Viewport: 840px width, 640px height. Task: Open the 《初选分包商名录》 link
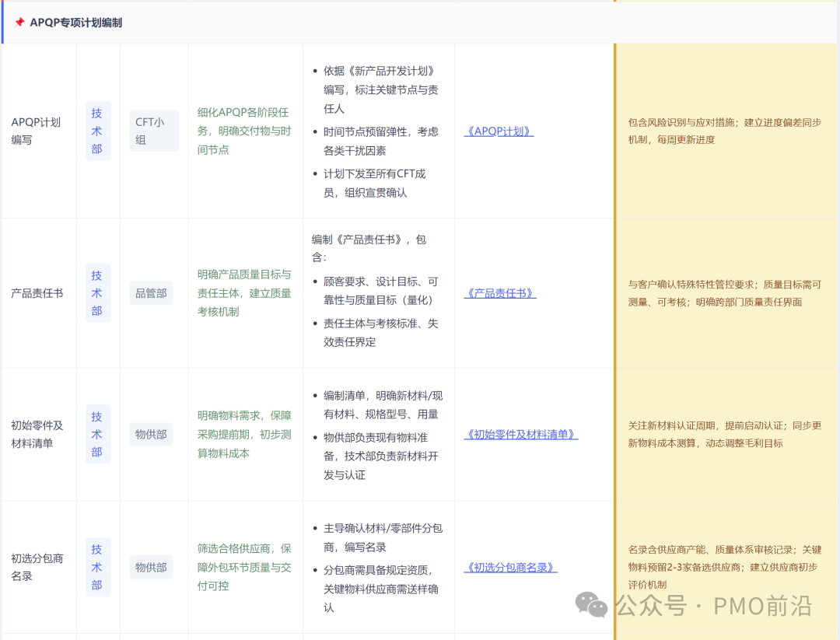pos(511,566)
